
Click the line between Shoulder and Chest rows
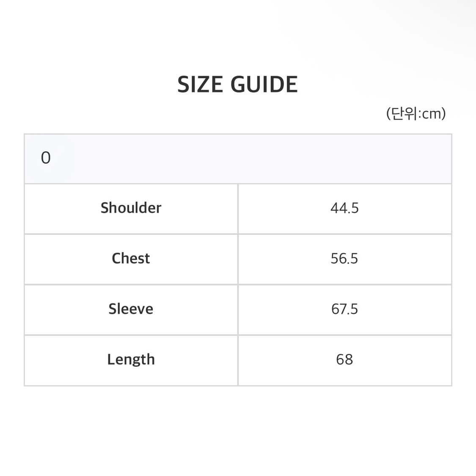(169, 234)
